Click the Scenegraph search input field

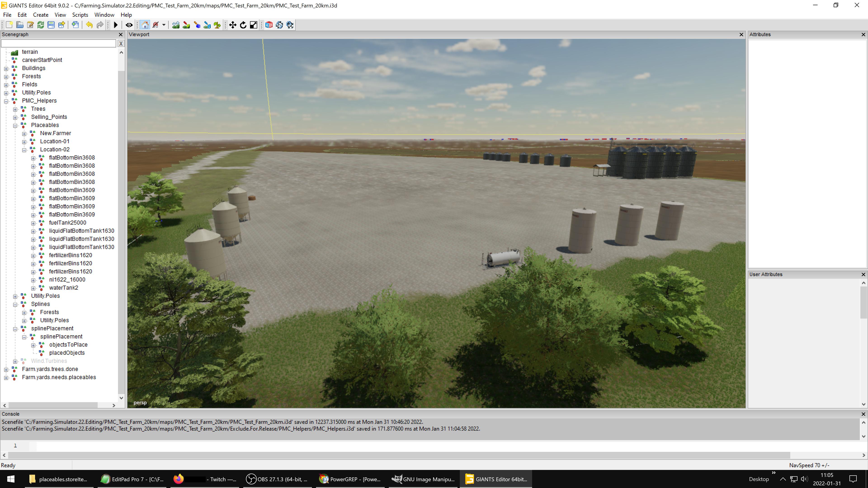pyautogui.click(x=59, y=43)
